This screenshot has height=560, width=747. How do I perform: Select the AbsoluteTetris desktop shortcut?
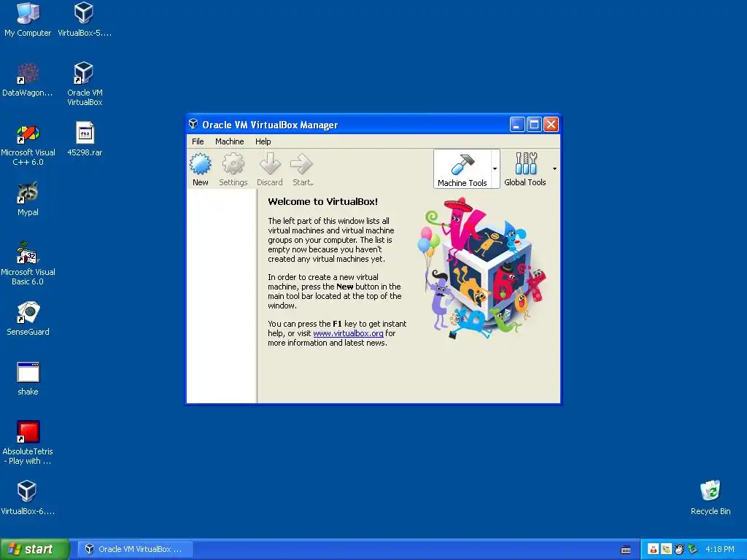(28, 443)
